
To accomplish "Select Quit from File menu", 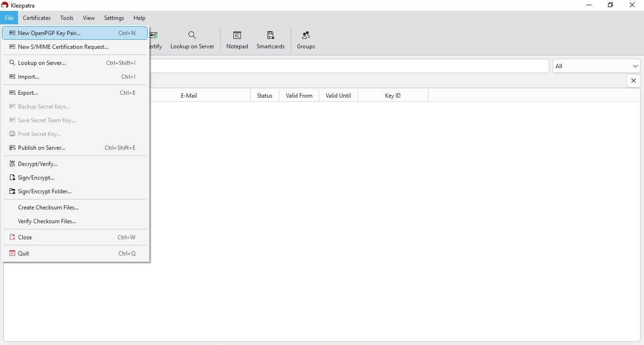I will pos(75,254).
